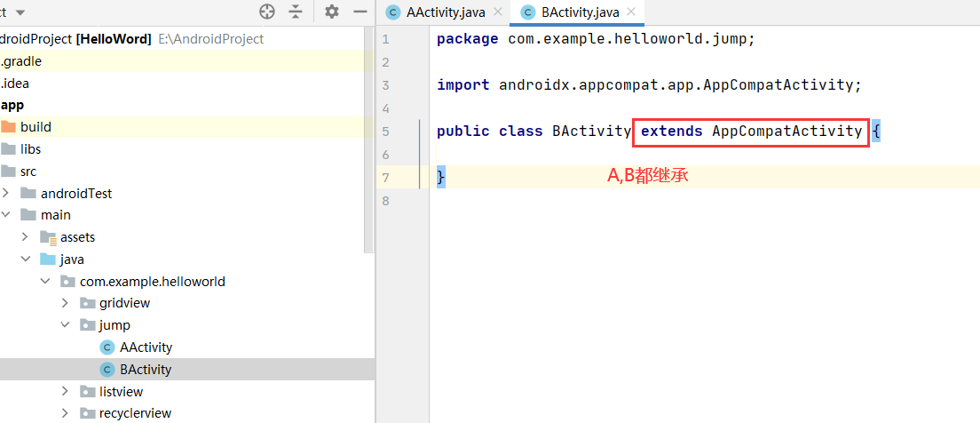Screen dimensions: 980x423
Task: Click 'BActivity' class name in code
Action: coord(591,132)
